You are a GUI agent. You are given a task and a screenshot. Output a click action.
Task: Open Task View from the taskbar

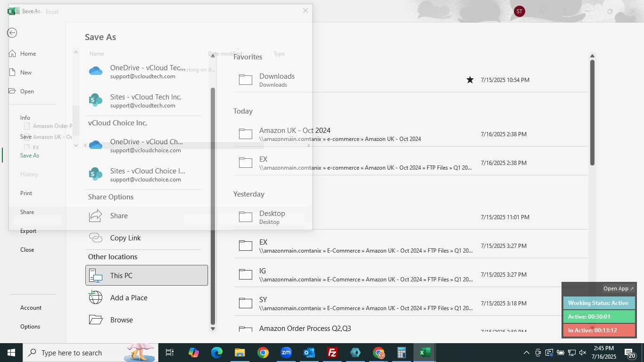point(170,353)
